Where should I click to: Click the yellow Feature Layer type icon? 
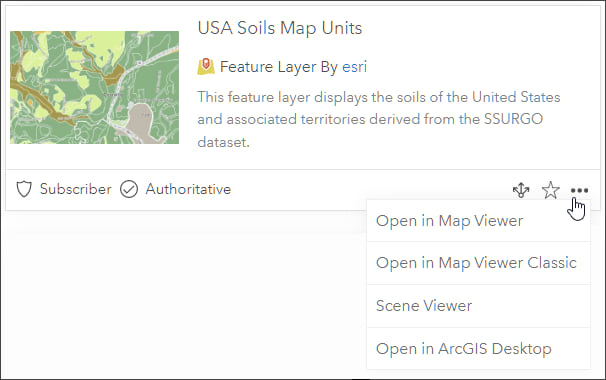206,66
